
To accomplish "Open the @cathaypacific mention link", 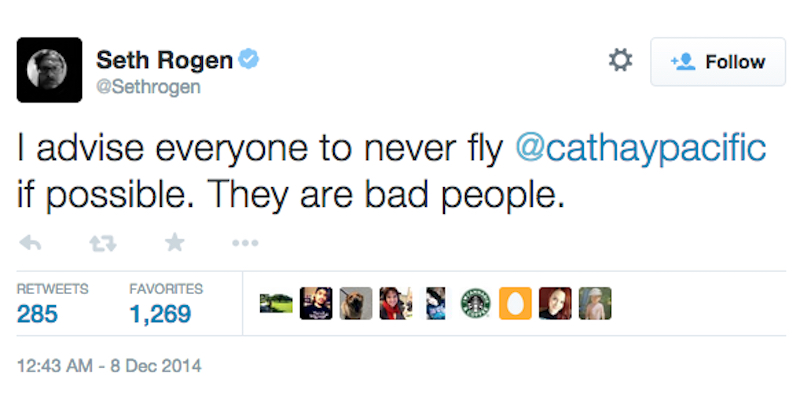I will (x=640, y=147).
